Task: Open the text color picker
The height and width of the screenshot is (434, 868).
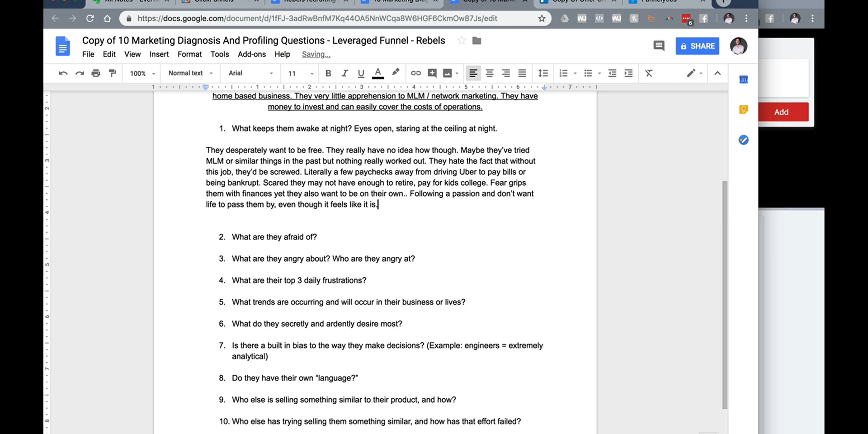Action: click(x=378, y=73)
